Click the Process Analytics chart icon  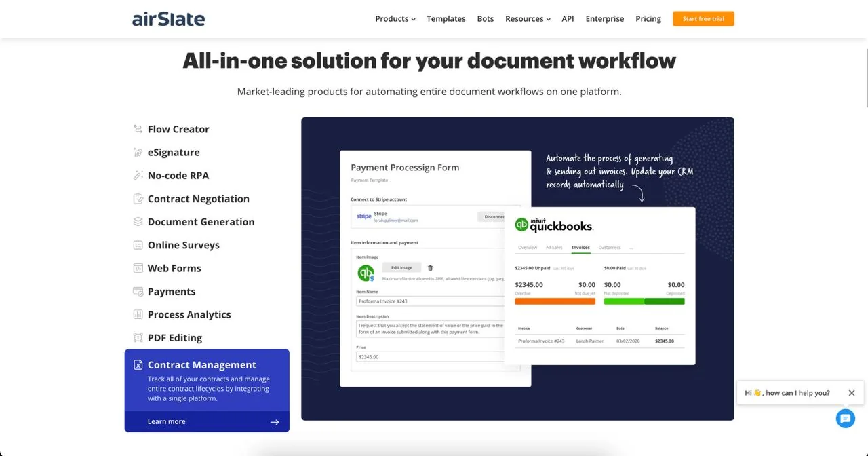tap(138, 314)
